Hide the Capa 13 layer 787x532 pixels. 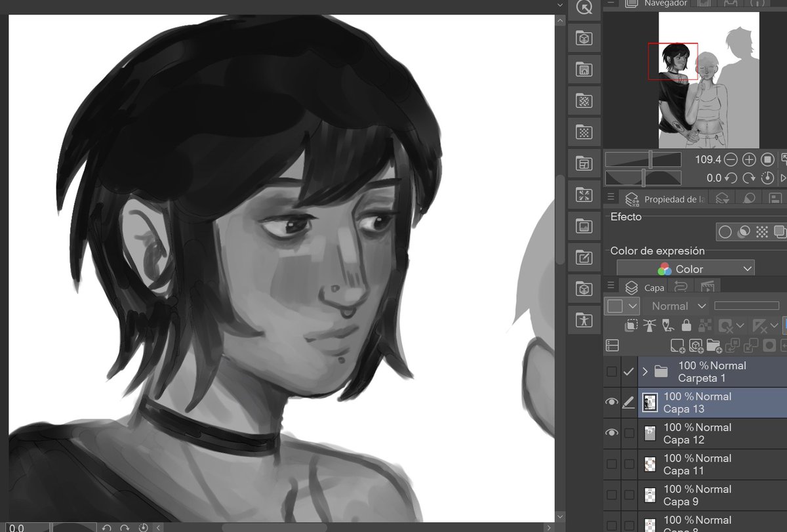coord(613,402)
